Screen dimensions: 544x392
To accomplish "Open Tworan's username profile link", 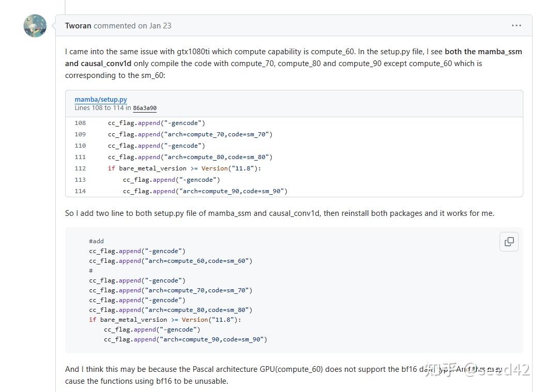I will (x=78, y=26).
